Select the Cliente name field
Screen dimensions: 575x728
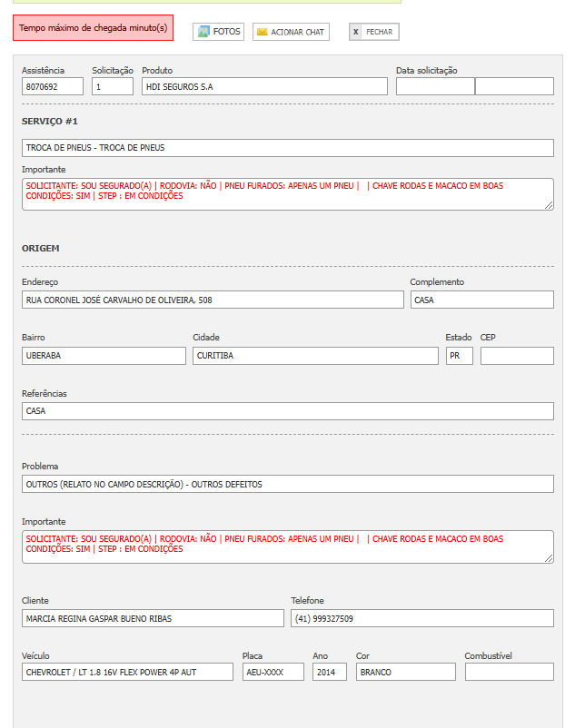click(x=153, y=618)
